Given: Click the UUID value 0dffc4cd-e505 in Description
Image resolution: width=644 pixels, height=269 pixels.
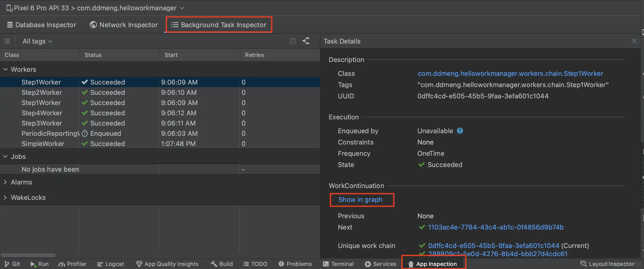Looking at the screenshot, I should pos(483,96).
